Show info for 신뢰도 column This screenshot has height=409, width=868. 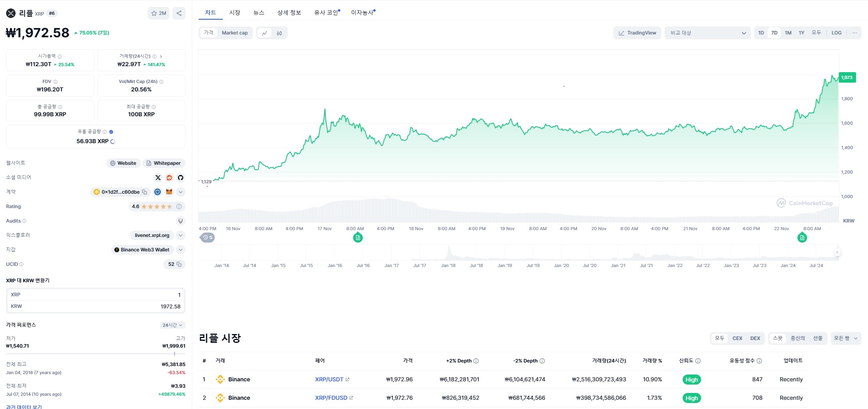pyautogui.click(x=698, y=361)
